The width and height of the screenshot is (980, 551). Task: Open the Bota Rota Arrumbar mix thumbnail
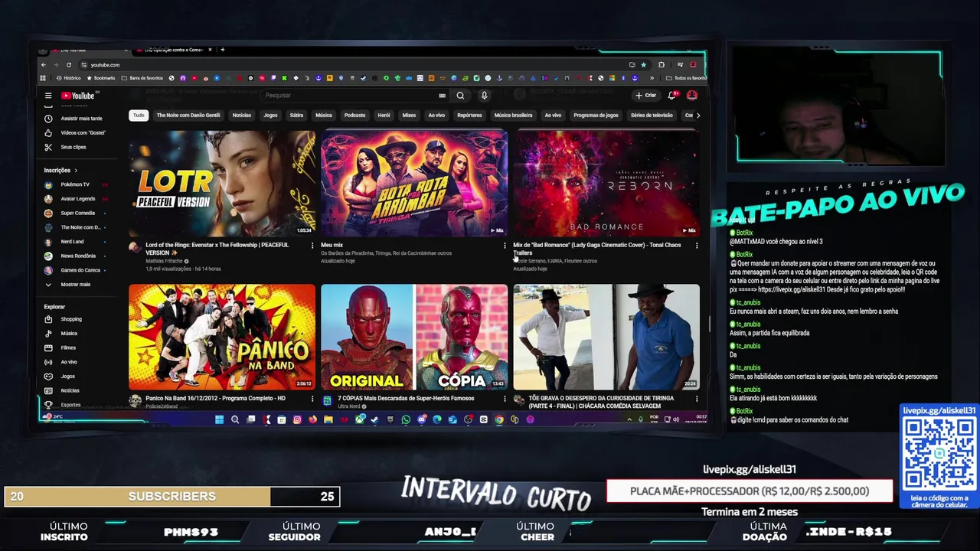414,183
